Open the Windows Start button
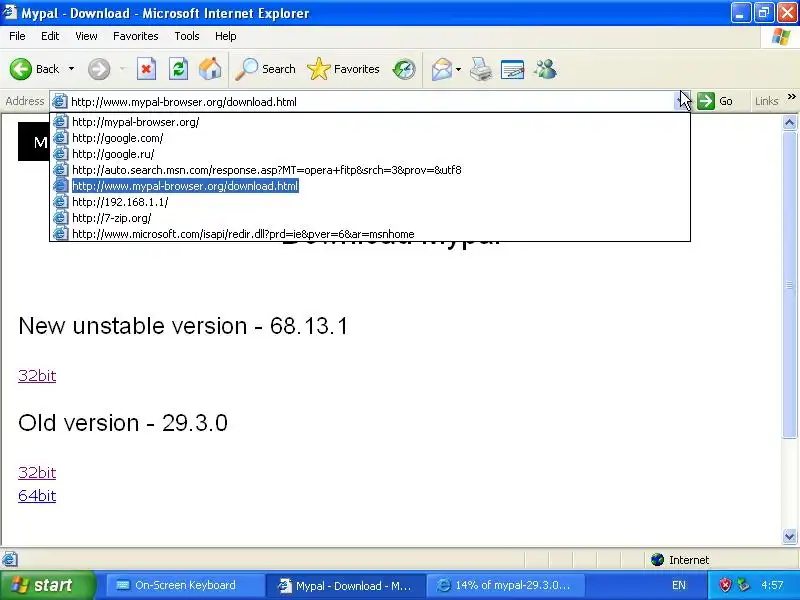Screen dimensions: 800x600 [47, 585]
